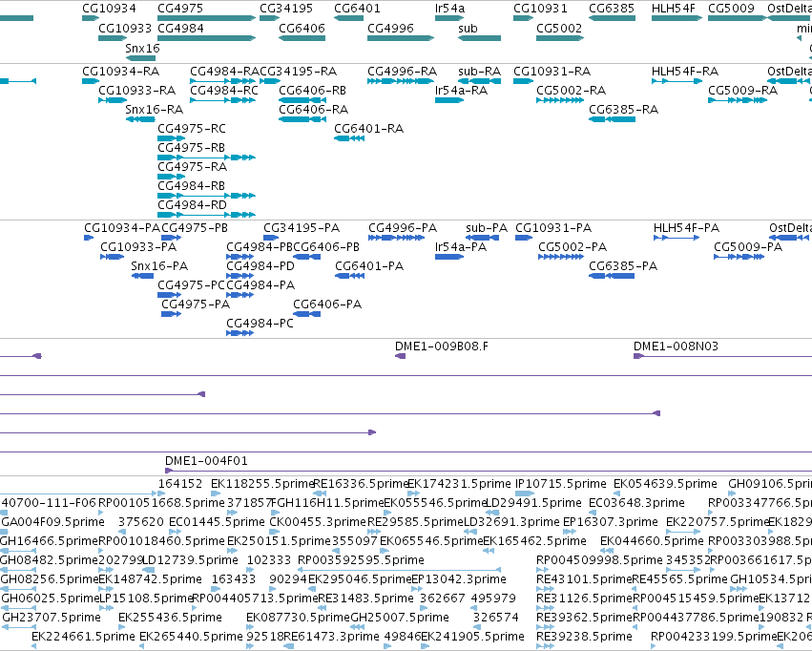This screenshot has height=651, width=812.
Task: Open EST label EK054639.5prime
Action: click(x=665, y=484)
